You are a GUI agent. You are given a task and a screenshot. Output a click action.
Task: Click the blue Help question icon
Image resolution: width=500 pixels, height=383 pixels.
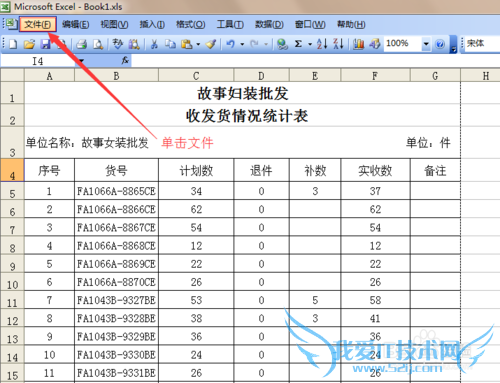coord(440,44)
